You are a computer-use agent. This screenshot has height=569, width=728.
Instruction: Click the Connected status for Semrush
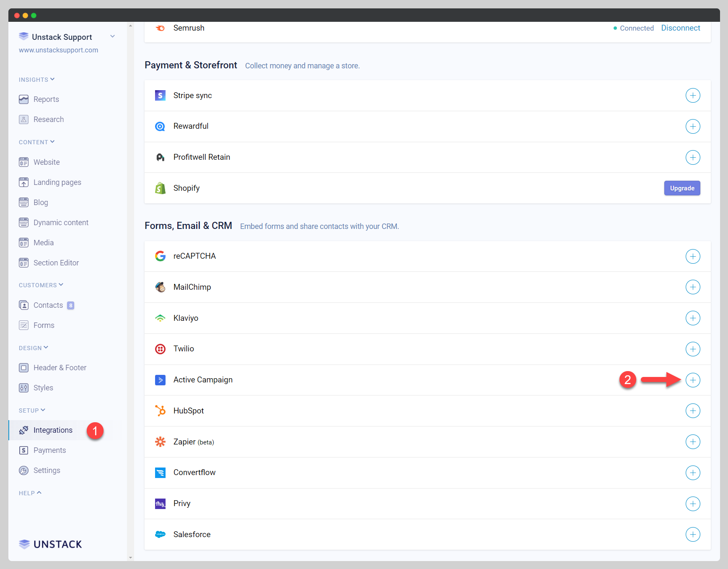633,28
